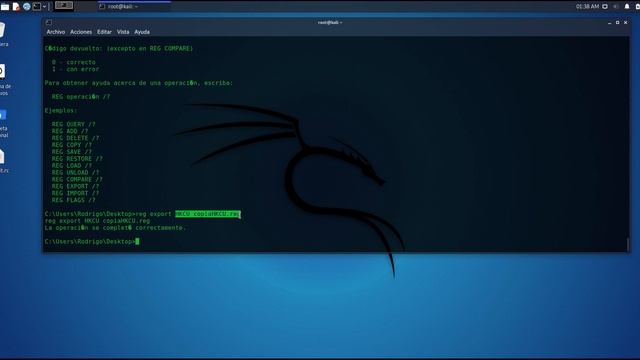Viewport: 640px width, 360px height.
Task: Click the 'REG LOAD /?' example line
Action: click(72, 166)
